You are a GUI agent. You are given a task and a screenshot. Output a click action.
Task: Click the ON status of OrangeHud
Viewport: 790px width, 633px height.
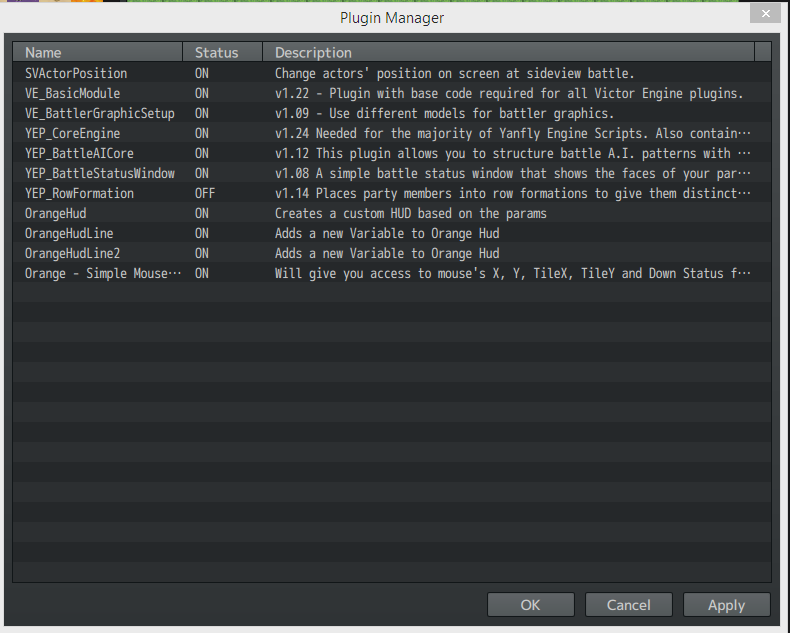coord(202,214)
